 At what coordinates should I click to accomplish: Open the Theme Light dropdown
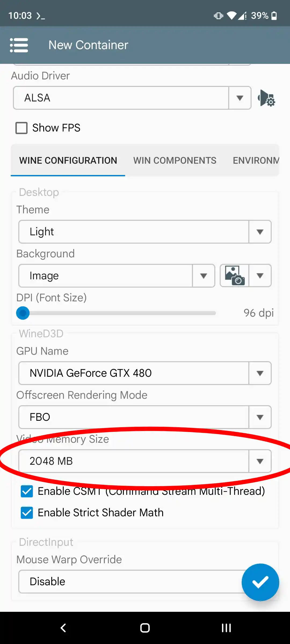pos(145,232)
